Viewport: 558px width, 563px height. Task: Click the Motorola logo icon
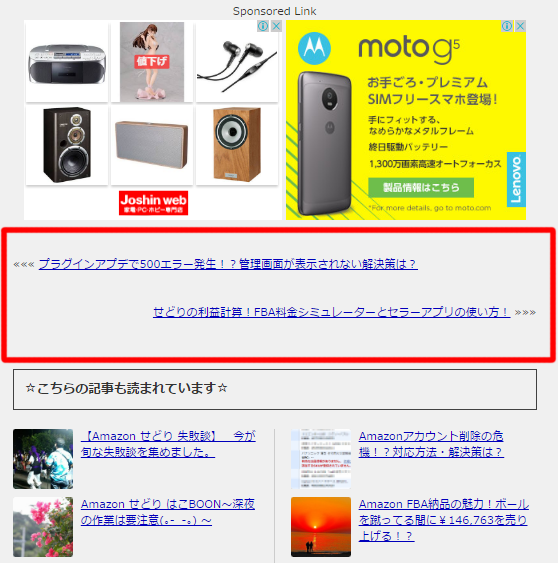click(314, 48)
